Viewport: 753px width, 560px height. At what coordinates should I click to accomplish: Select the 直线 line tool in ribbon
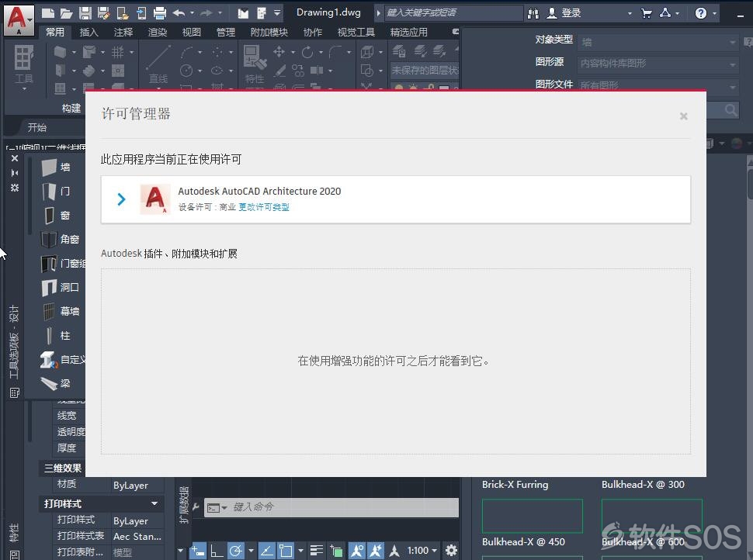(x=158, y=65)
